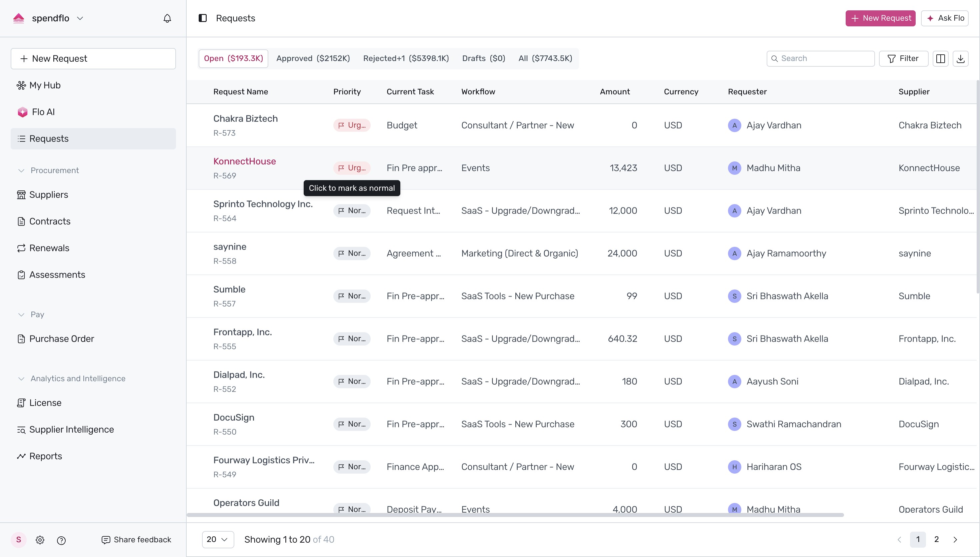The image size is (980, 557).
Task: Select Requests in sidebar
Action: [x=93, y=138]
